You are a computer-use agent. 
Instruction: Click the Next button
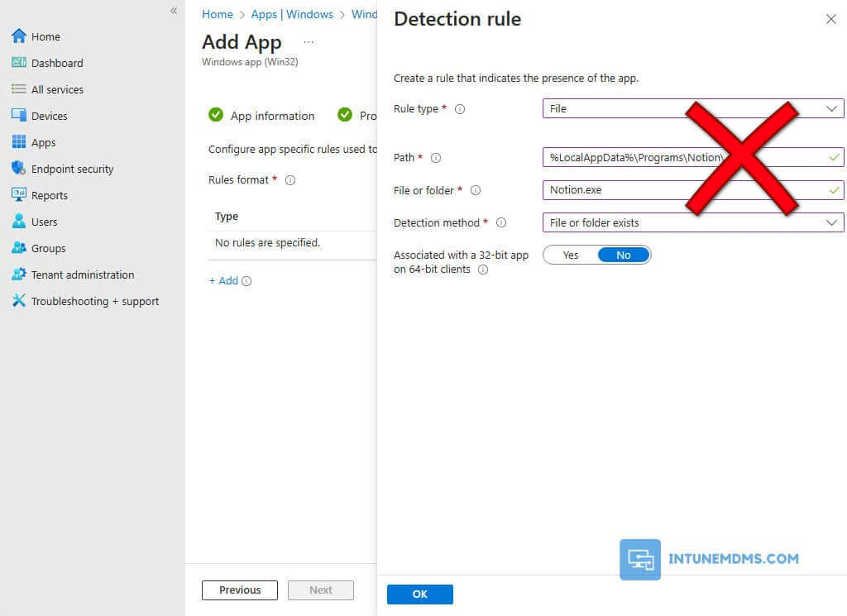point(321,590)
